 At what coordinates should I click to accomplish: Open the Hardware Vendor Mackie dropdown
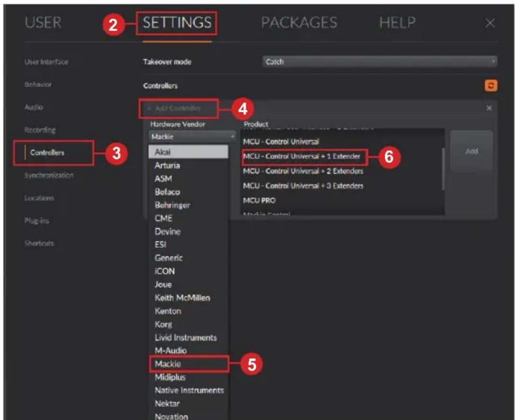[x=192, y=137]
